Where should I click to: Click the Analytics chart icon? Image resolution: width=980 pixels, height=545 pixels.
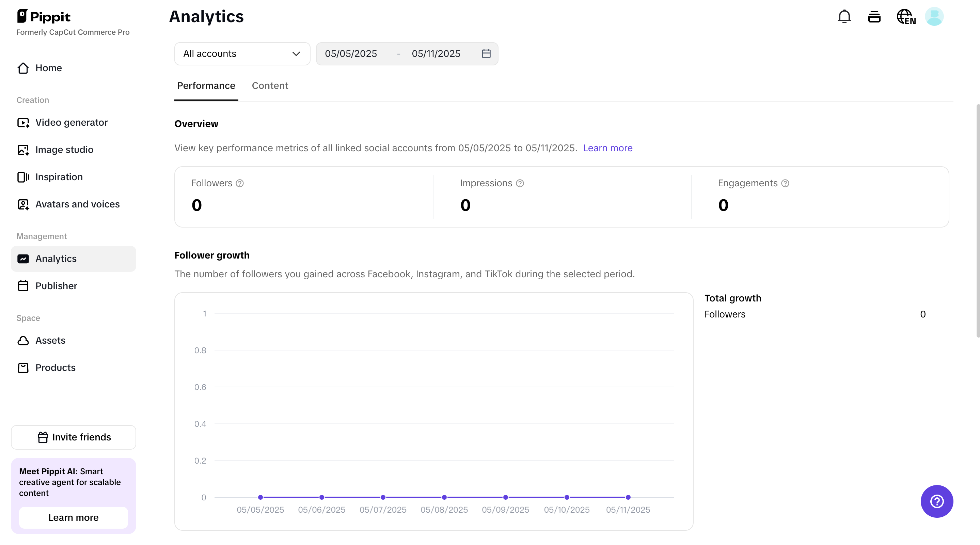[23, 259]
